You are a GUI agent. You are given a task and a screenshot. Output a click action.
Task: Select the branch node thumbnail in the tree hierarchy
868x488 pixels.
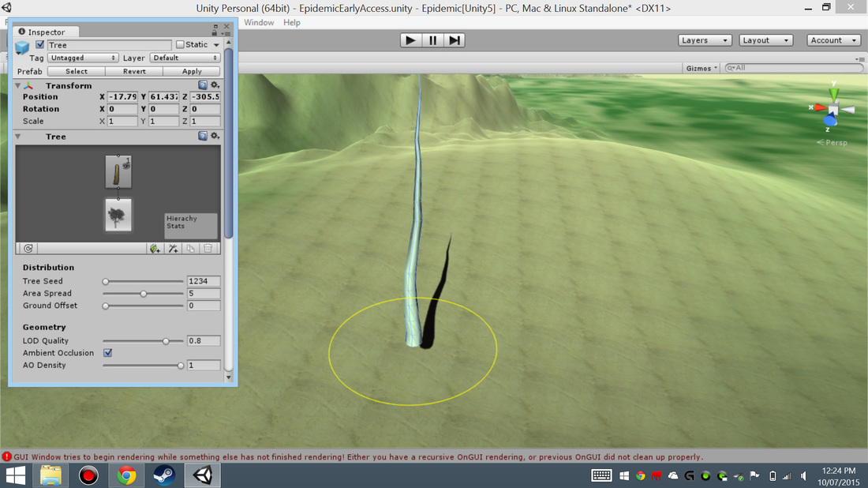coord(118,171)
